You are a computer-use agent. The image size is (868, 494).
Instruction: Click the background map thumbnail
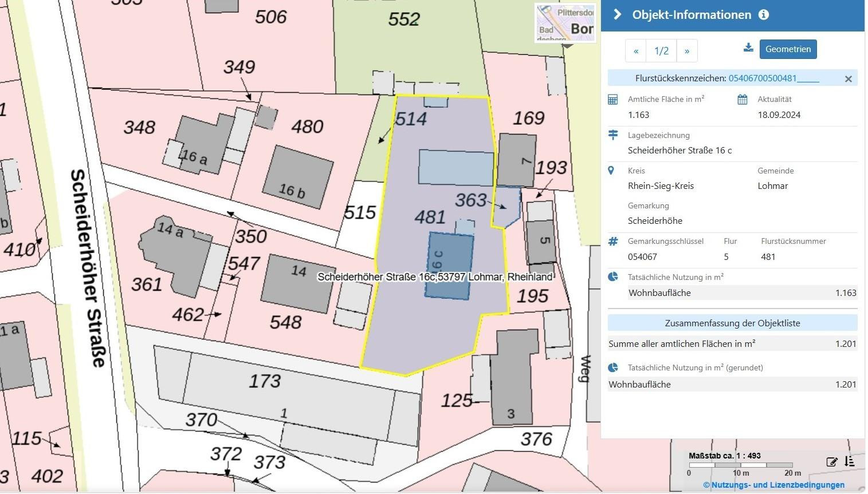[565, 23]
